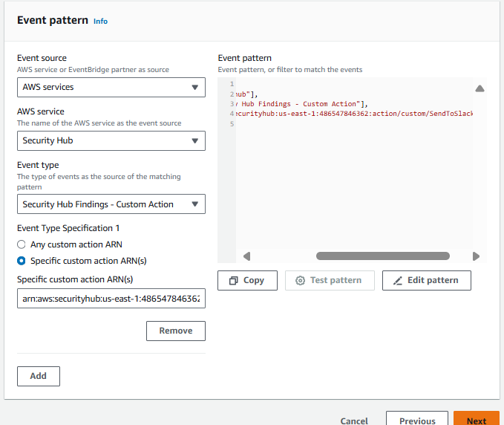Copy the event pattern
Image resolution: width=504 pixels, height=425 pixels.
pos(247,281)
